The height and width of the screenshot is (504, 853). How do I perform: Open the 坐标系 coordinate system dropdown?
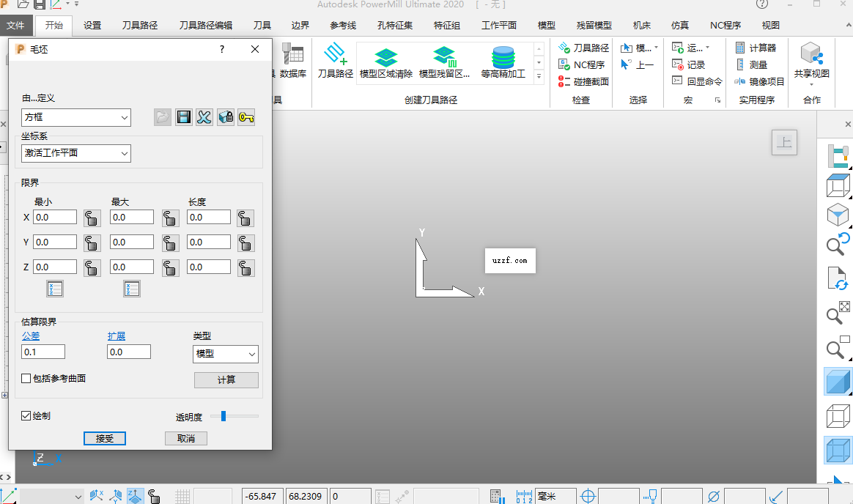[75, 153]
